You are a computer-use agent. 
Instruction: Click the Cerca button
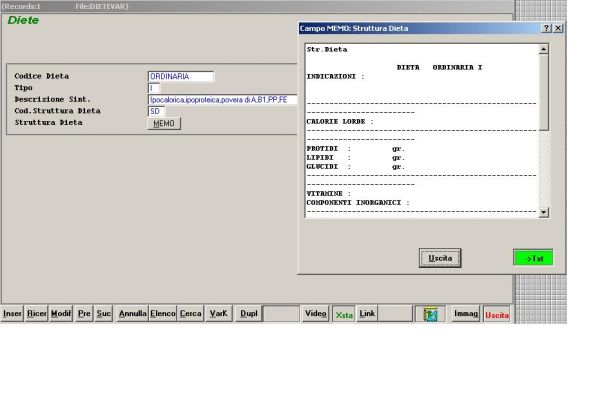click(x=191, y=314)
